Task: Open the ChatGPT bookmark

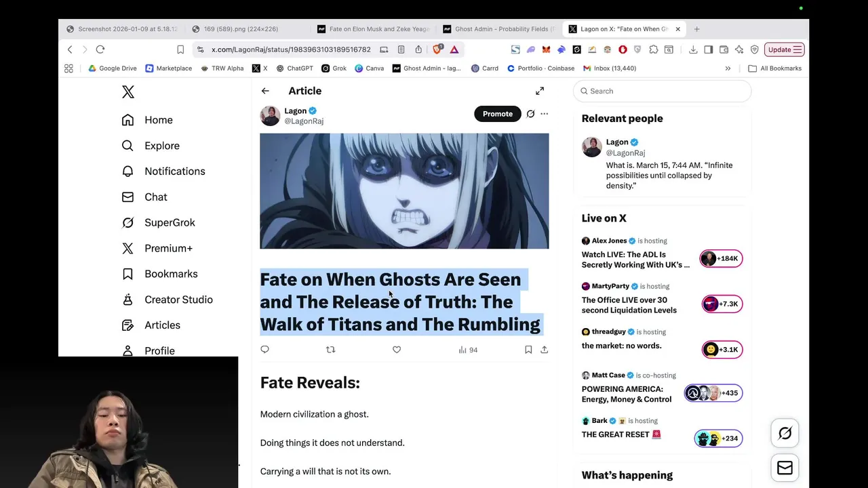Action: coord(294,68)
